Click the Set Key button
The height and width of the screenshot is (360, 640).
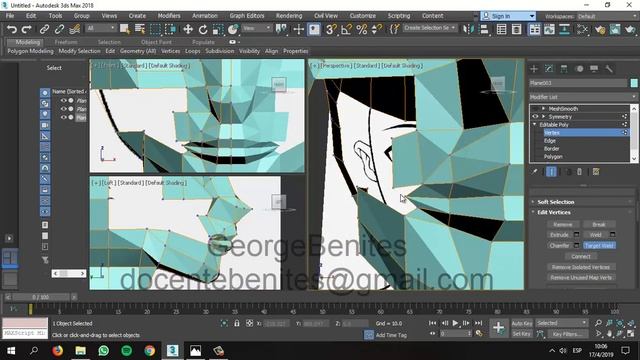(x=522, y=334)
